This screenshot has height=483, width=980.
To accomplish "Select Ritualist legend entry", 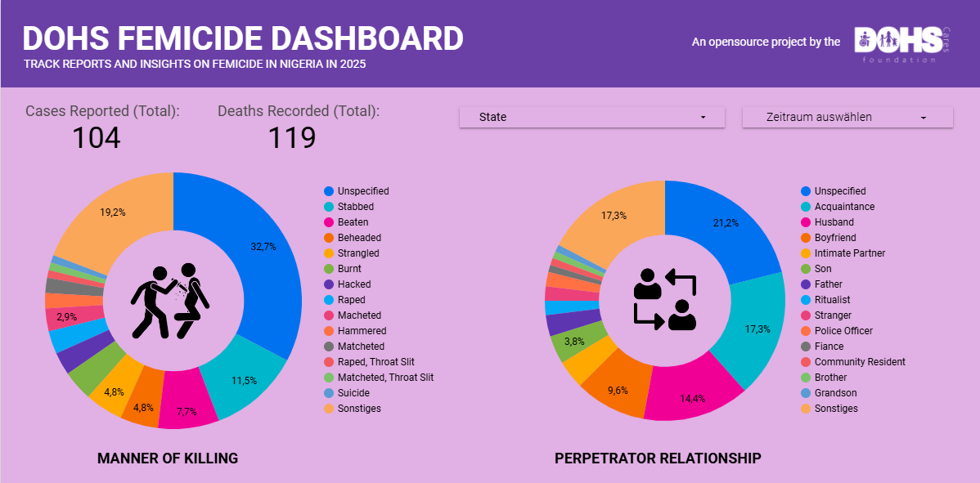I will [832, 300].
